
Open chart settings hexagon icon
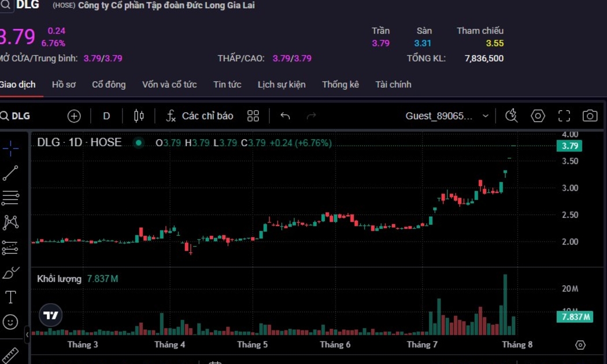(538, 116)
